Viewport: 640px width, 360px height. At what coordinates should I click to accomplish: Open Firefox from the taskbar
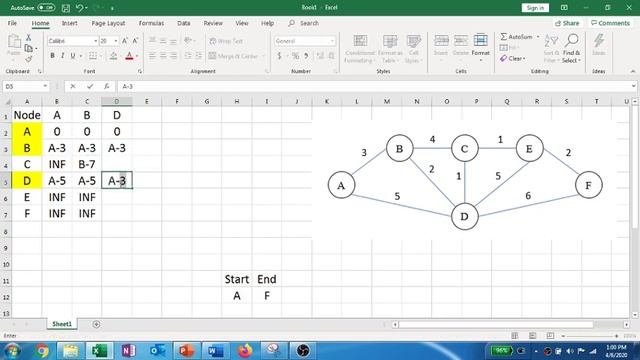pos(245,351)
